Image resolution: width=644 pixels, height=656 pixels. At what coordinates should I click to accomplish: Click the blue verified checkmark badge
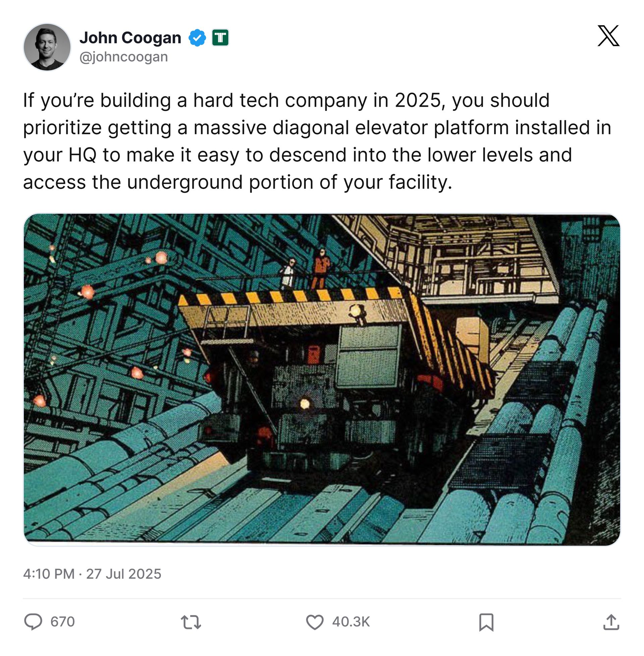(197, 38)
